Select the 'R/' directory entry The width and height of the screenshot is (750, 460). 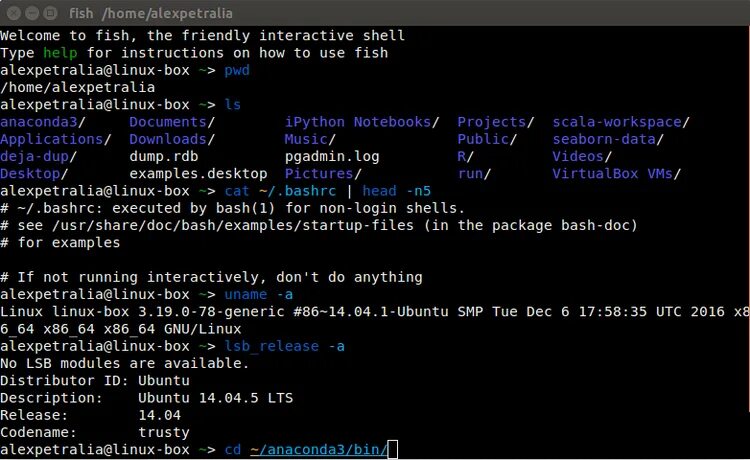click(465, 156)
